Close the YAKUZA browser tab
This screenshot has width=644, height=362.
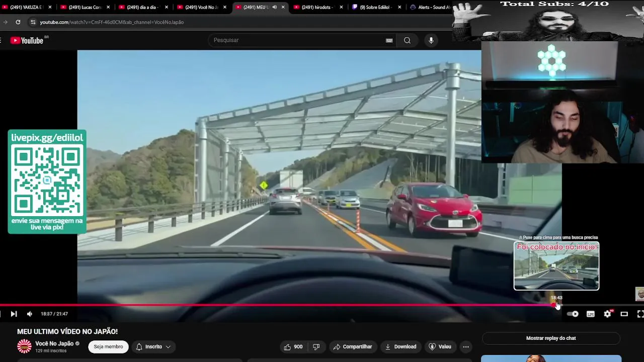50,7
